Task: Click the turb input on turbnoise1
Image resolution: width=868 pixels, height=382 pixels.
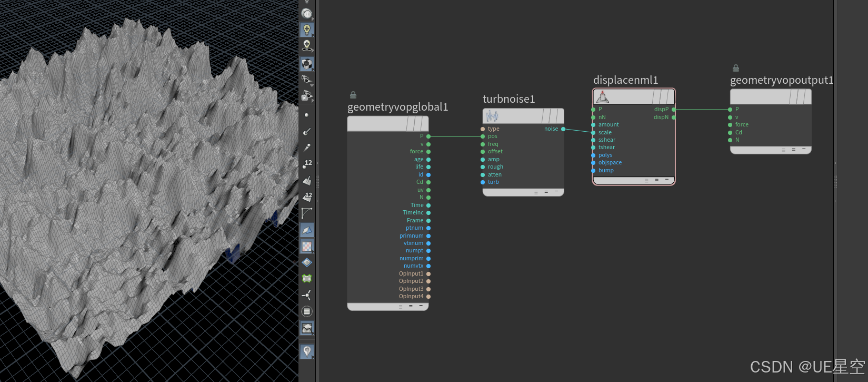Action: click(x=483, y=182)
